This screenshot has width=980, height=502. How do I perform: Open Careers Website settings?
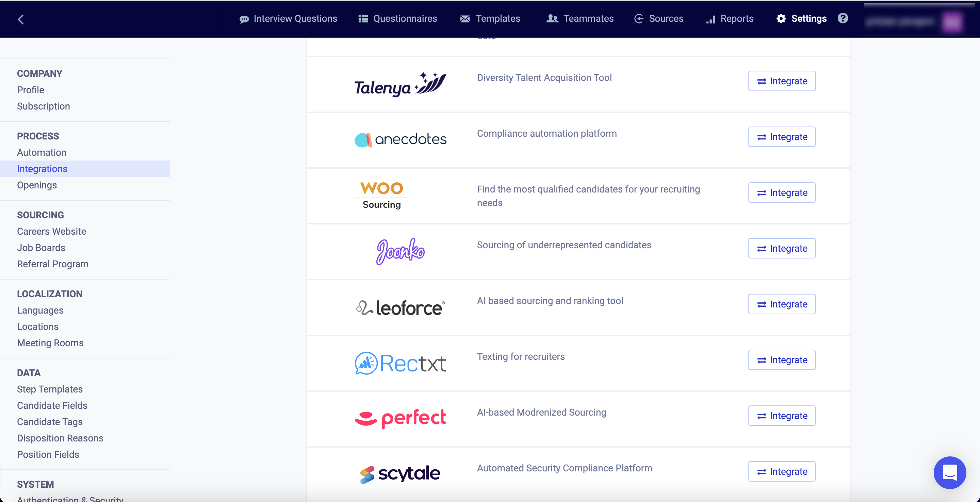click(51, 231)
